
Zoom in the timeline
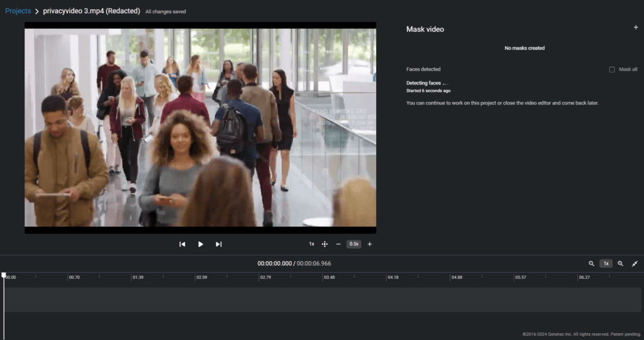620,264
